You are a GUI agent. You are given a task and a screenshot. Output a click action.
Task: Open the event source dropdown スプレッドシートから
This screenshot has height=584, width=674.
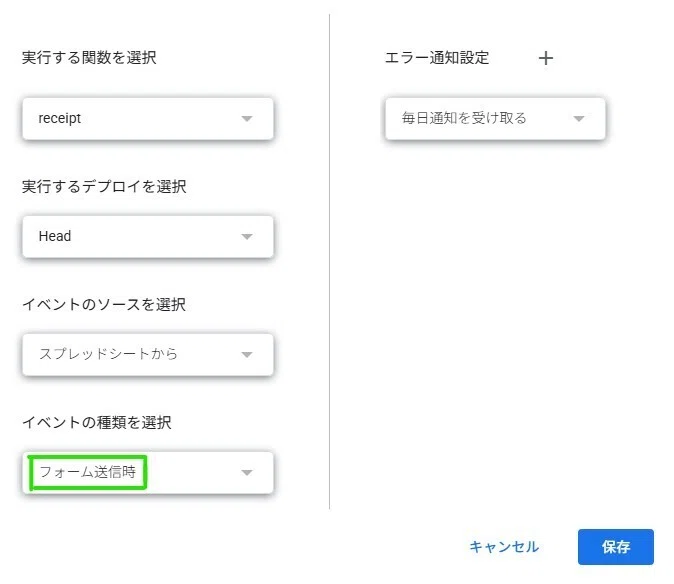tap(148, 355)
